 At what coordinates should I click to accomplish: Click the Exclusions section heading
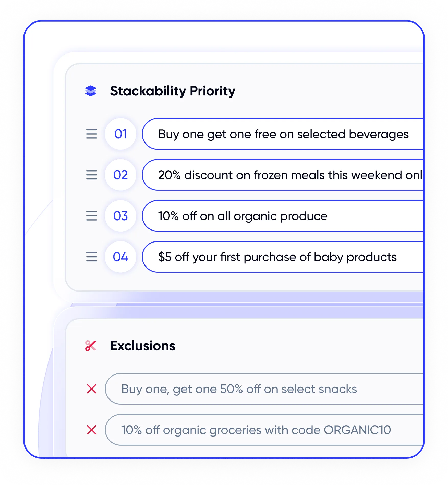pos(143,346)
